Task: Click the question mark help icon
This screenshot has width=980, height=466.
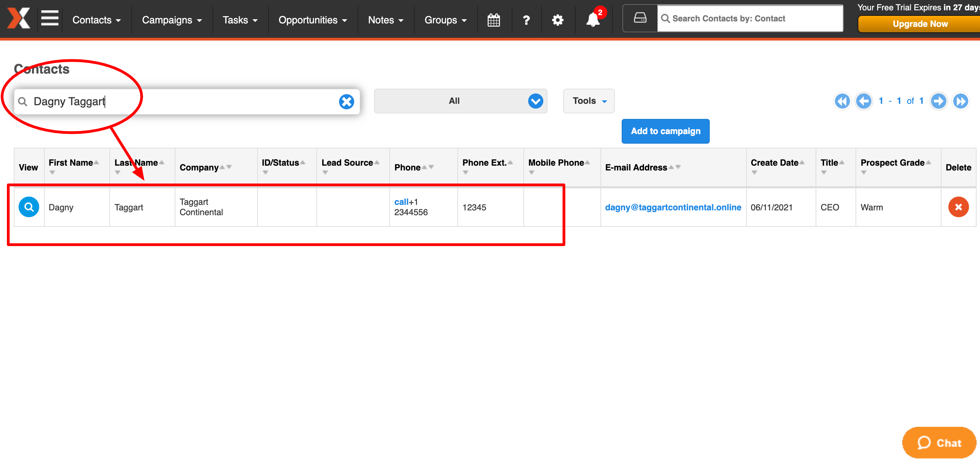Action: click(x=526, y=20)
